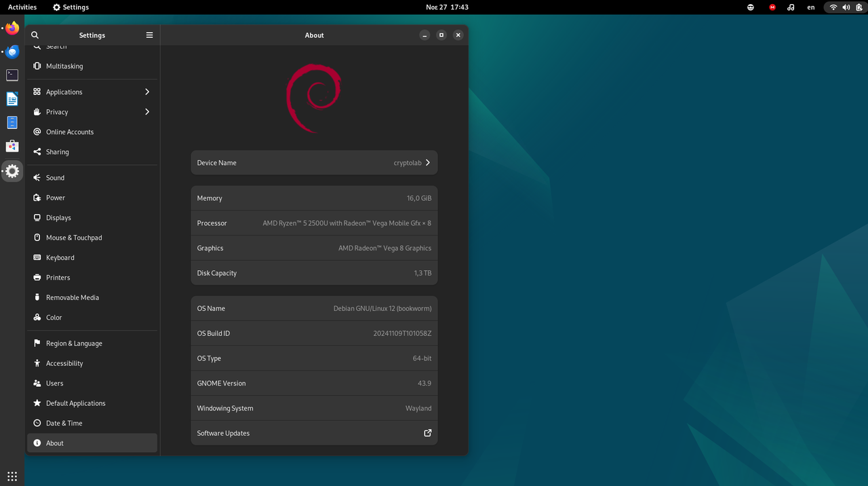
Task: Click the search icon in Settings header
Action: (x=35, y=35)
